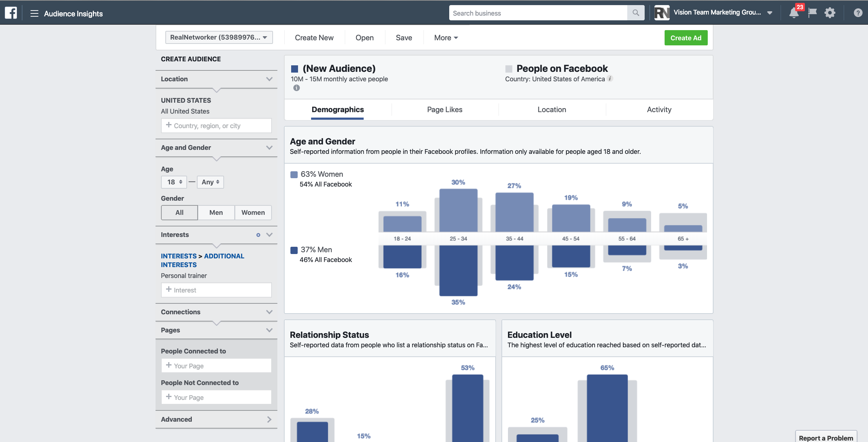Click the Personal trainer interest entry
868x442 pixels.
[184, 276]
